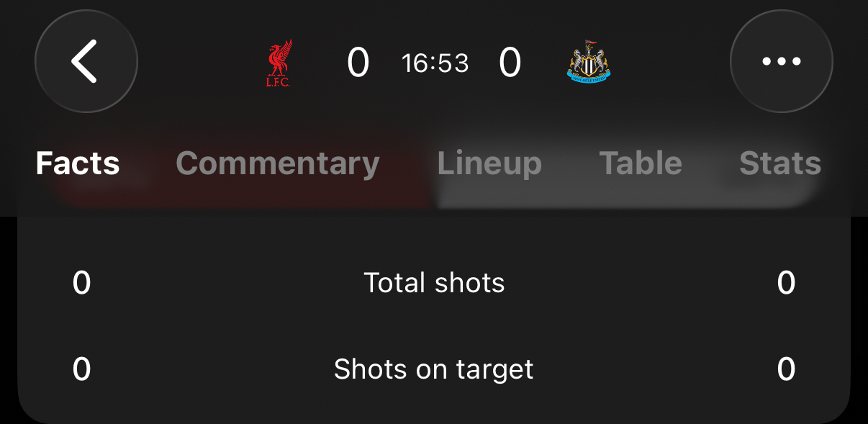Click the 16:53 match clock

[435, 63]
